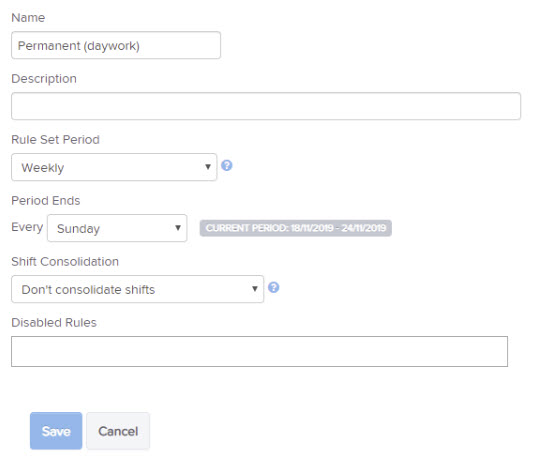
Task: Click the Rule Set Period label
Action: click(55, 140)
